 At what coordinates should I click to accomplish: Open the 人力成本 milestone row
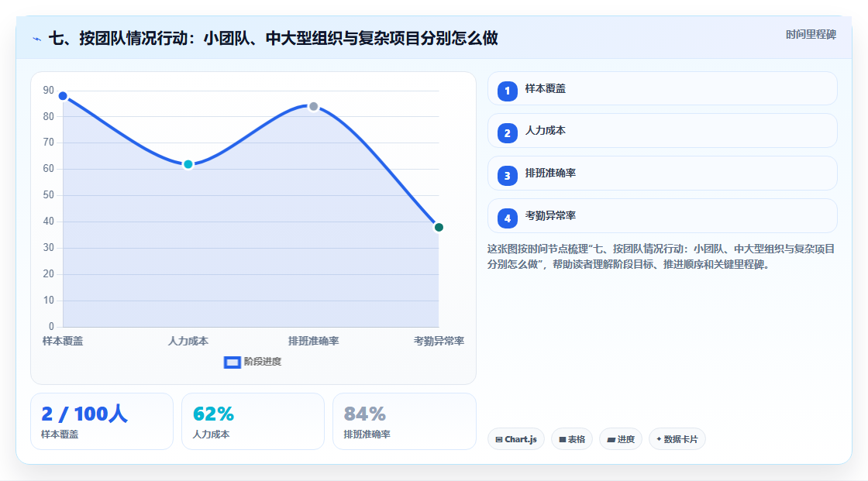click(x=662, y=131)
